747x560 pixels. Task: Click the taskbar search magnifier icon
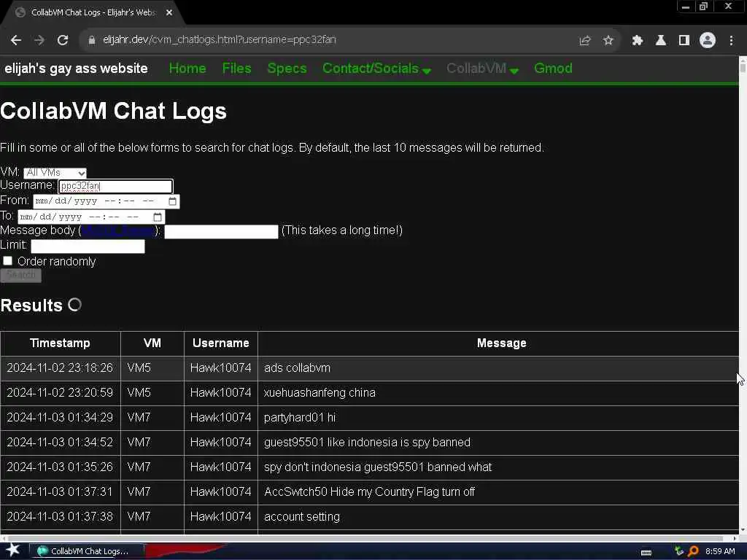coord(693,551)
